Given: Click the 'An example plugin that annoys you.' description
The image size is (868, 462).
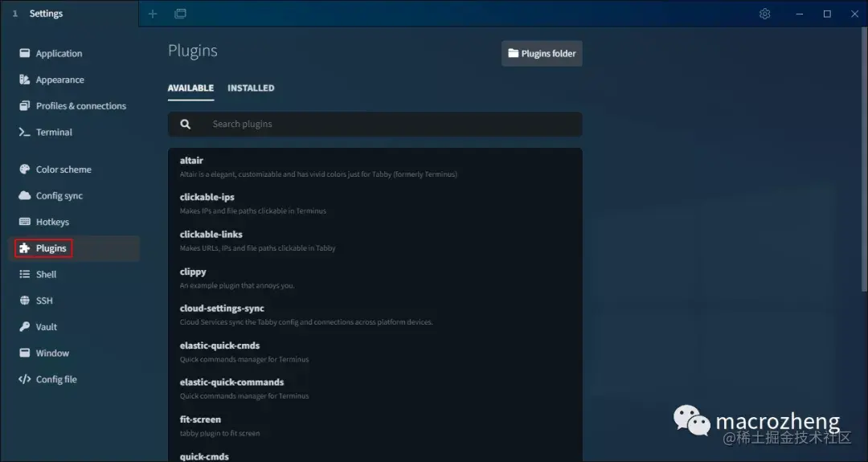Looking at the screenshot, I should pos(237,285).
